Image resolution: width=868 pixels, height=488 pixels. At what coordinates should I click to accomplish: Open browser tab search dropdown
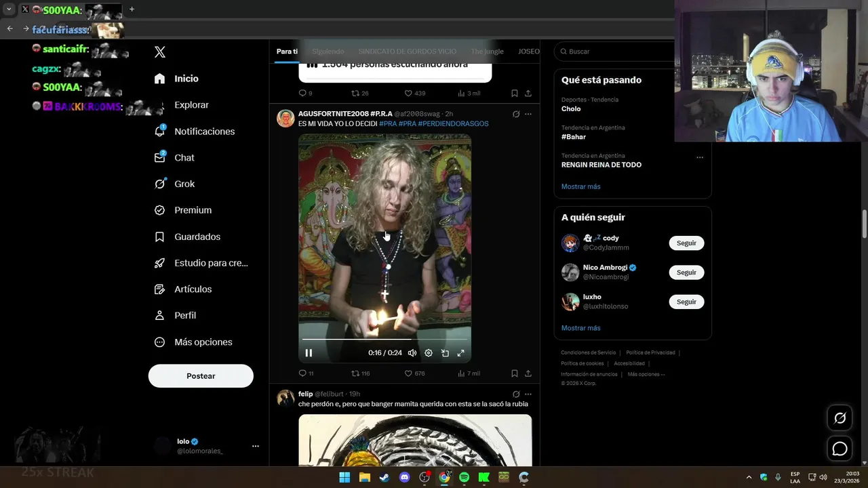pos(9,9)
